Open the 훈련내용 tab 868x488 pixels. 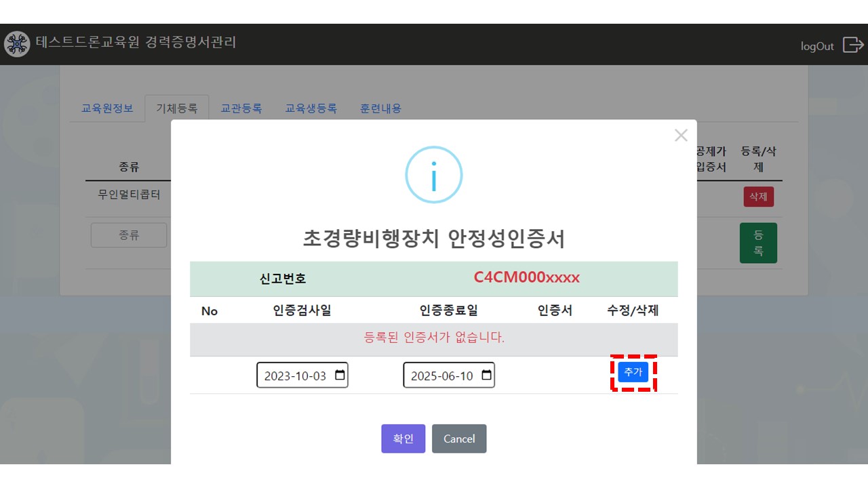tap(380, 108)
